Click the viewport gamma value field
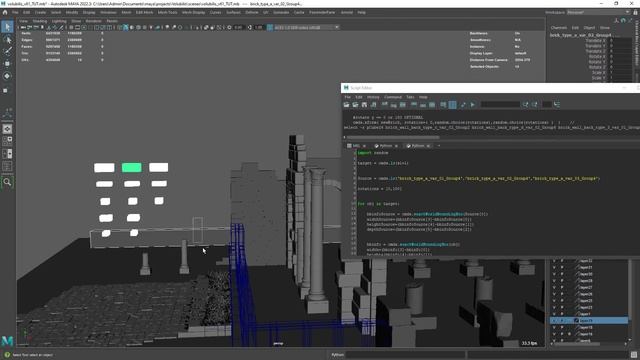The height and width of the screenshot is (360, 640). (x=259, y=27)
